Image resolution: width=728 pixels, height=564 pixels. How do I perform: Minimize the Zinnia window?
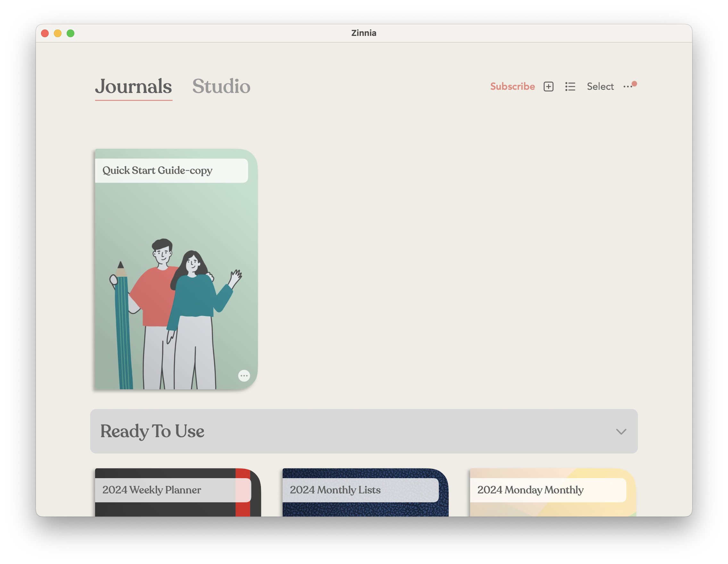click(x=57, y=33)
